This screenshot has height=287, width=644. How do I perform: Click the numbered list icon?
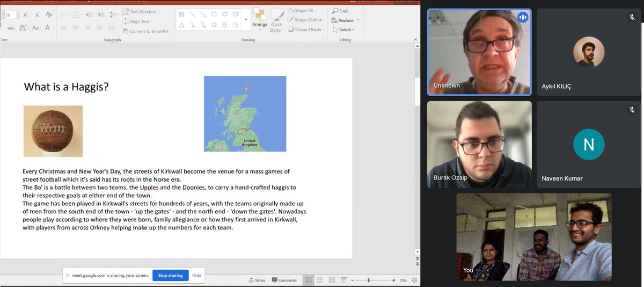click(77, 15)
